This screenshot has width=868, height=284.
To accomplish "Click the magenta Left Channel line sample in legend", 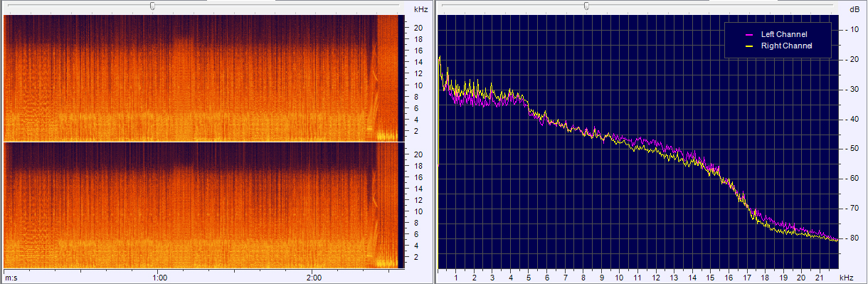I will 749,34.
